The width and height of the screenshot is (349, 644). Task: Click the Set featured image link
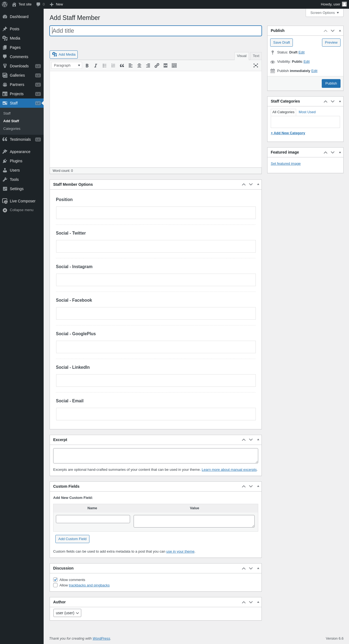point(286,164)
